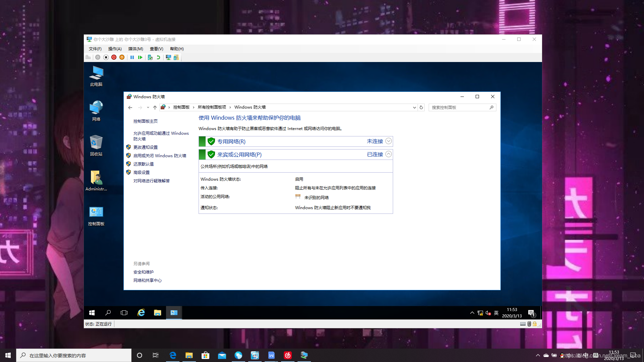Click the Hyper-V turn off (stop) toolbar icon

click(106, 57)
